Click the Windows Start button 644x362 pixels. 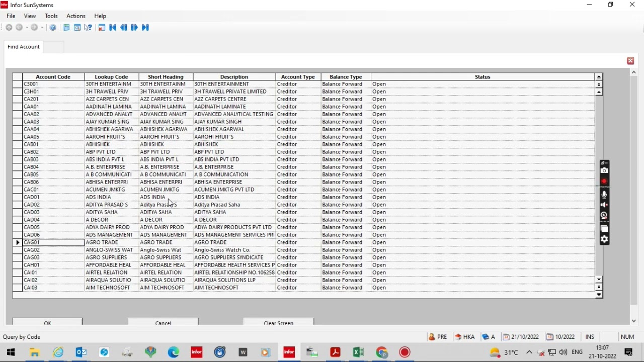coord(11,353)
